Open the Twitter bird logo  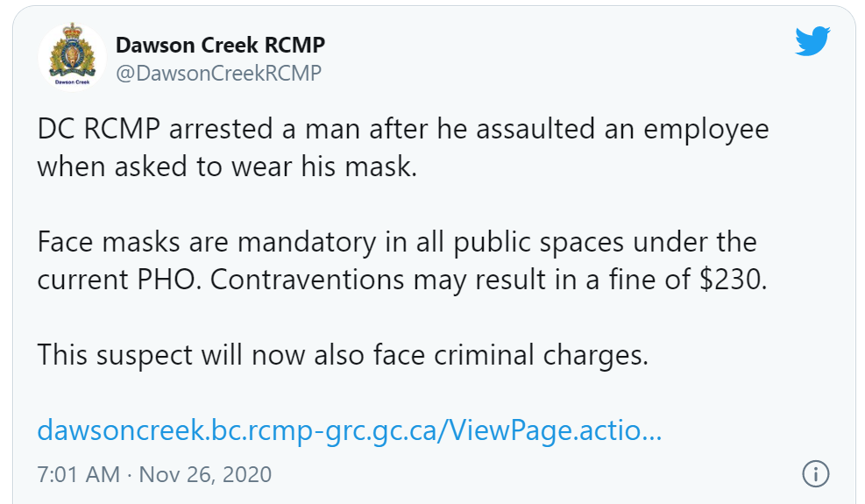(812, 41)
